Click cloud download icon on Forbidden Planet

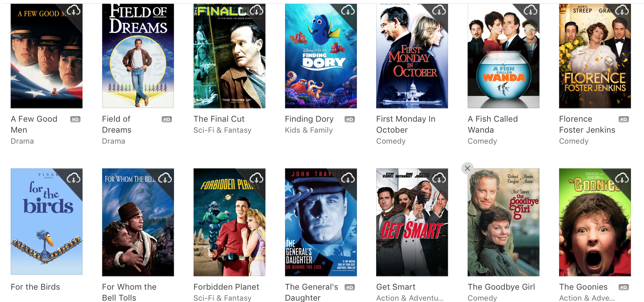tap(257, 178)
